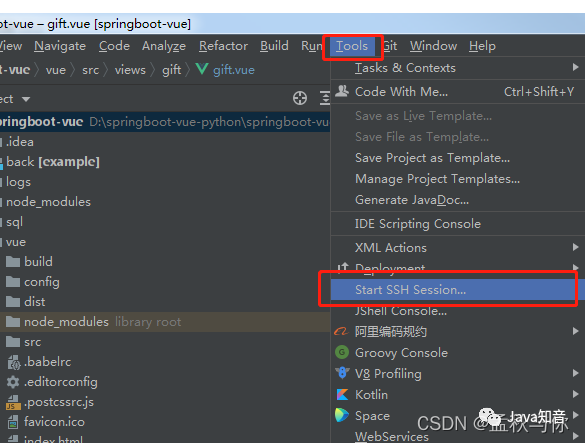Choose JShell Console... menu item
This screenshot has height=443, width=585.
[458, 311]
